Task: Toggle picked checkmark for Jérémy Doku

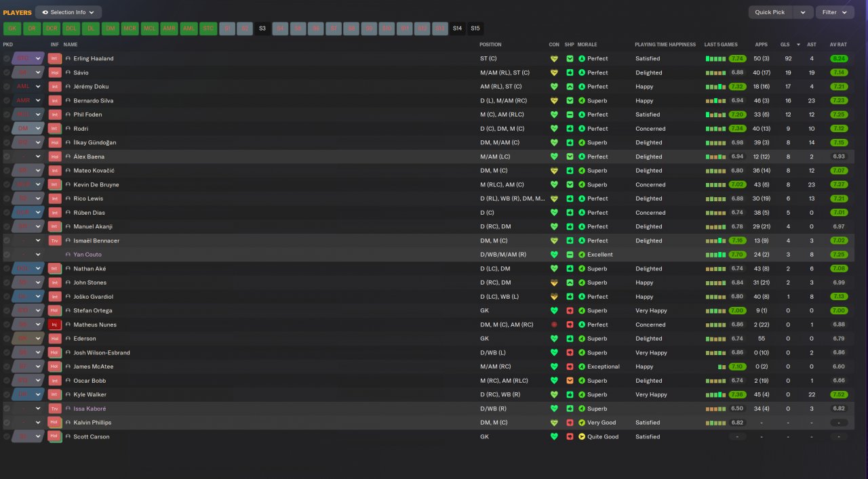Action: (6, 87)
